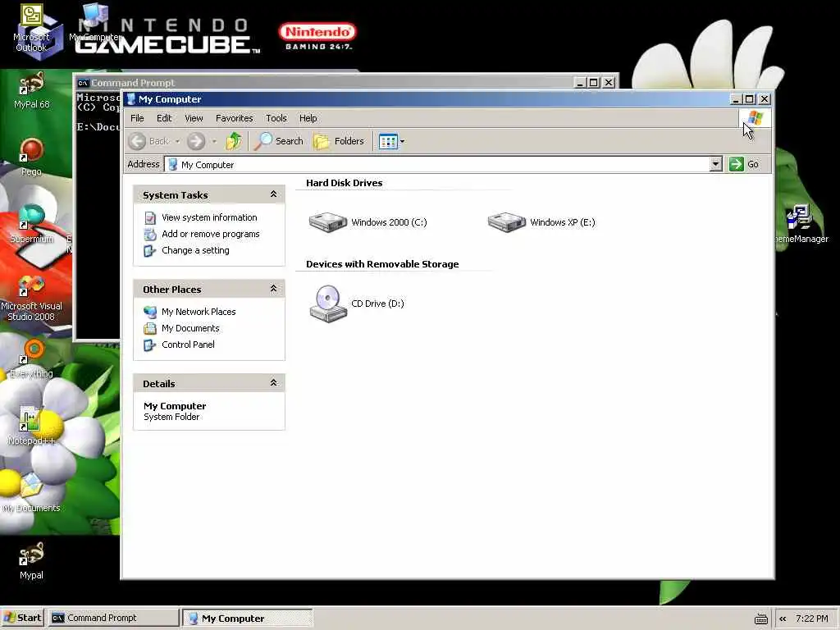Open My Documents link in Other Places
The image size is (840, 630).
[190, 328]
